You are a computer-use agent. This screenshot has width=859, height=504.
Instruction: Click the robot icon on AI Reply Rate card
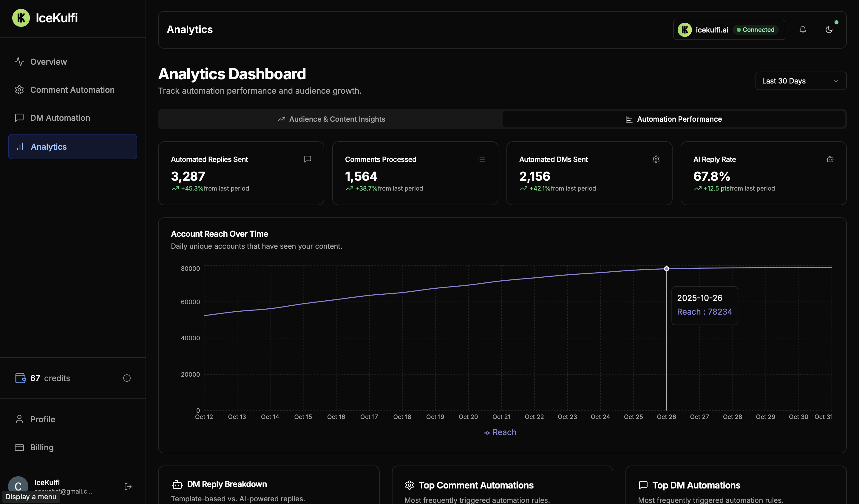tap(830, 159)
